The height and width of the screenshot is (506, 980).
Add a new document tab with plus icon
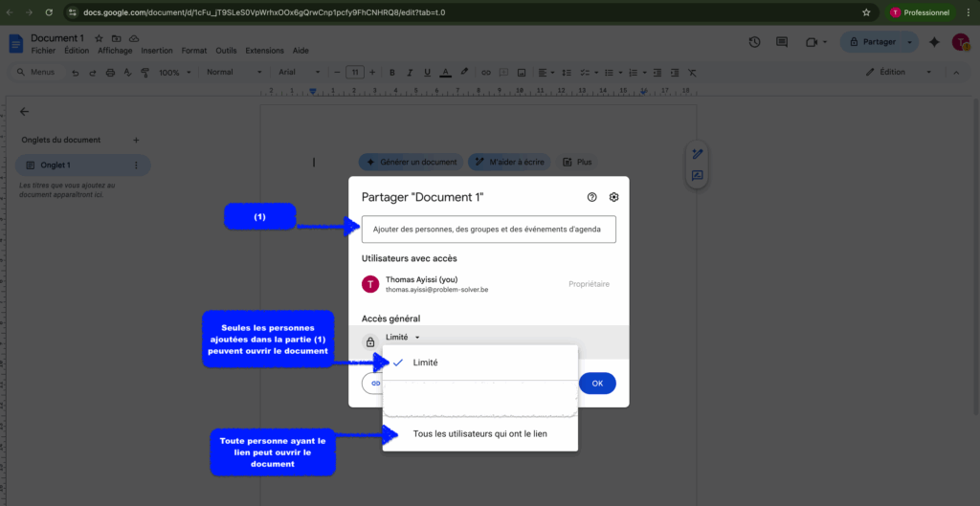coord(136,141)
